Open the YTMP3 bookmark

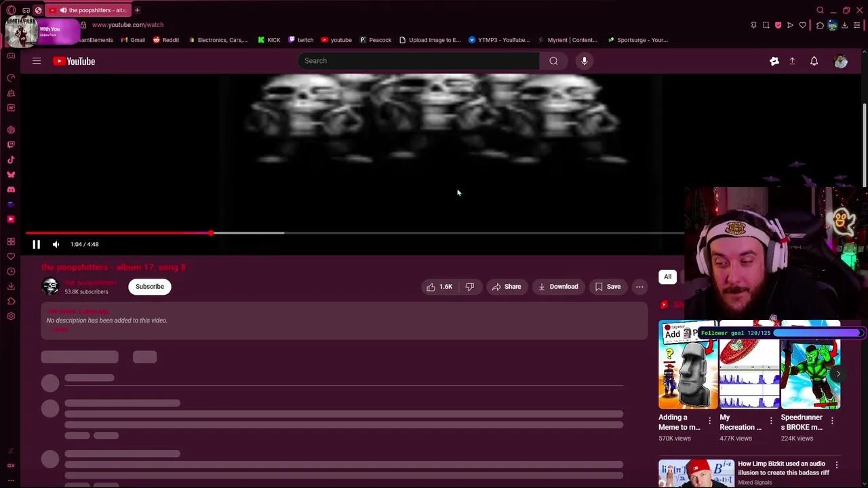[499, 40]
